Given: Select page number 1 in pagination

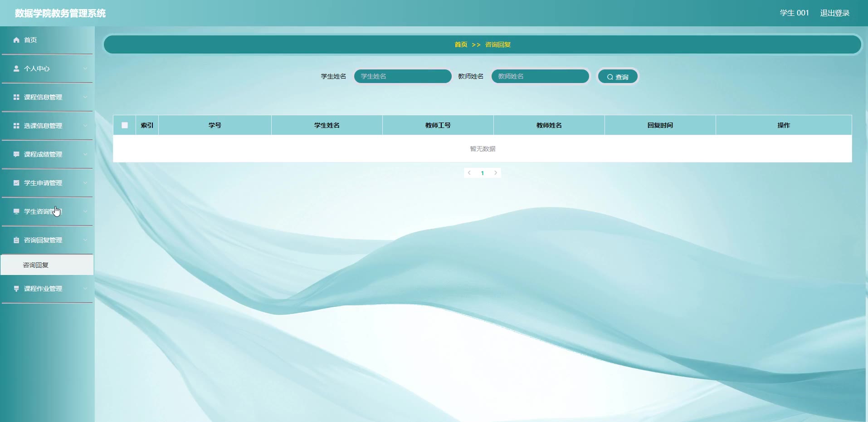Looking at the screenshot, I should (483, 173).
